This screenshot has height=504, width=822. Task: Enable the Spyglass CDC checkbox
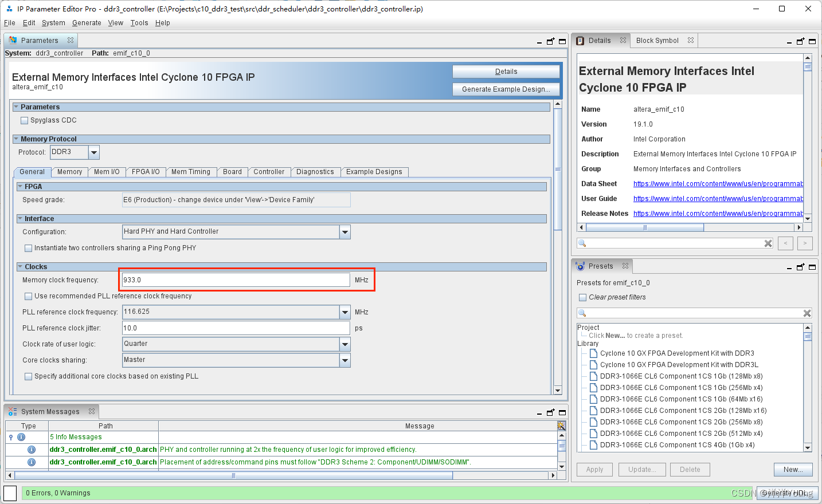point(24,120)
